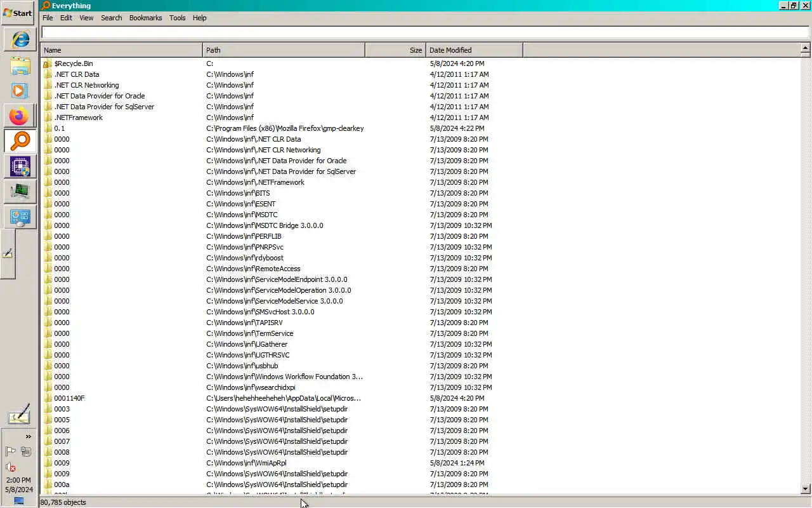812x508 pixels.
Task: Open the Bookmarks menu
Action: point(145,18)
